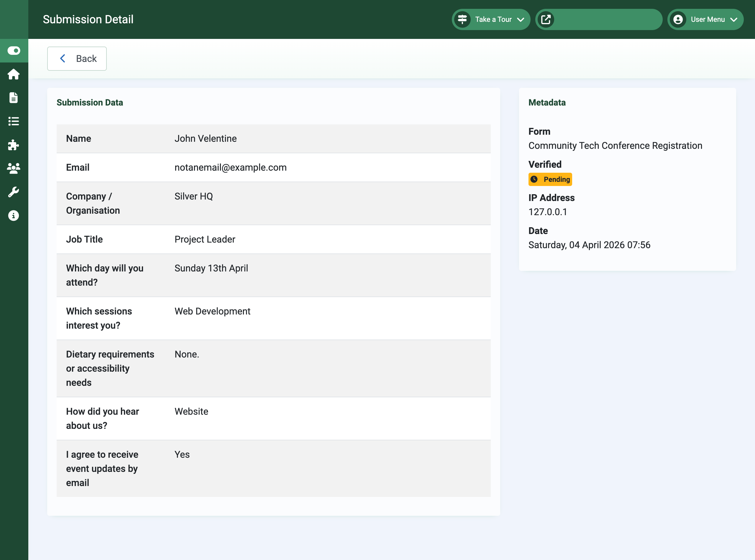The image size is (755, 560).
Task: Select the Home icon in the sidebar
Action: pyautogui.click(x=14, y=74)
